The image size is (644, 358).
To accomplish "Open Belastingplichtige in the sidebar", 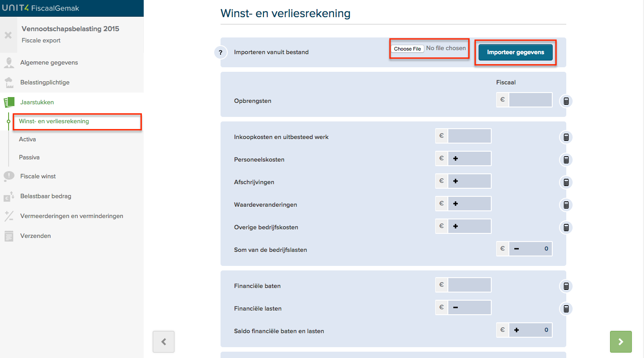I will pyautogui.click(x=45, y=83).
